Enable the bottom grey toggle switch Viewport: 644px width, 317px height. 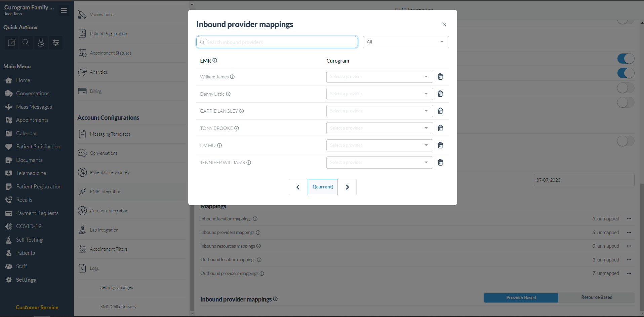(625, 141)
